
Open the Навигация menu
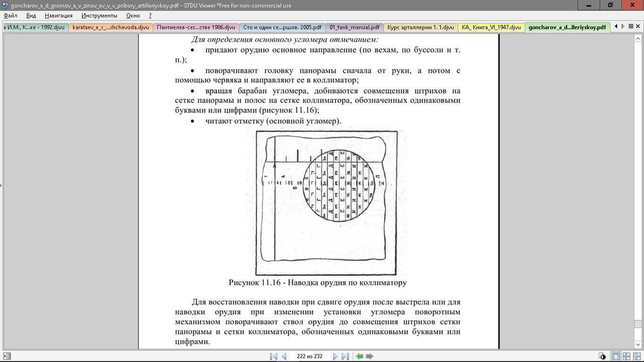(x=59, y=16)
